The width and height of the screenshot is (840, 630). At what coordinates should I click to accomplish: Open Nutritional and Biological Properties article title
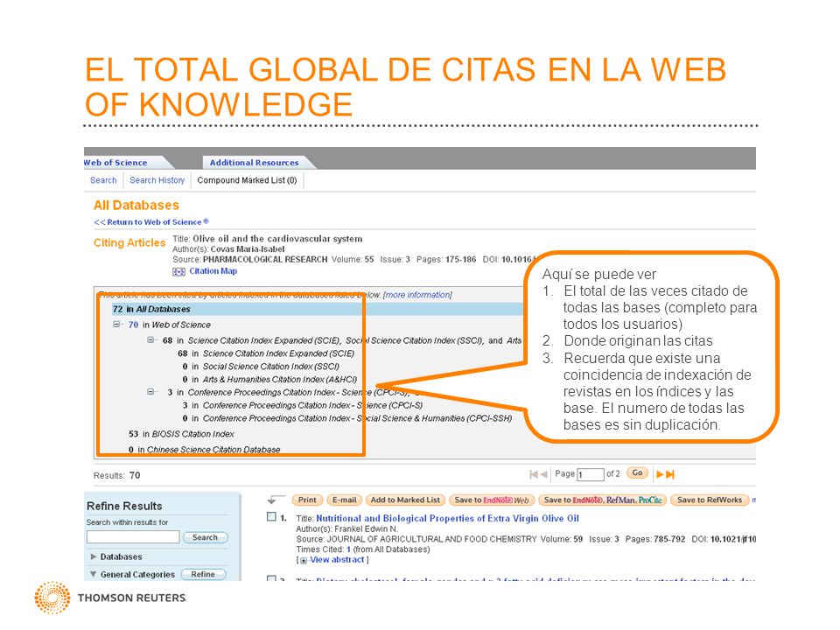click(x=448, y=518)
